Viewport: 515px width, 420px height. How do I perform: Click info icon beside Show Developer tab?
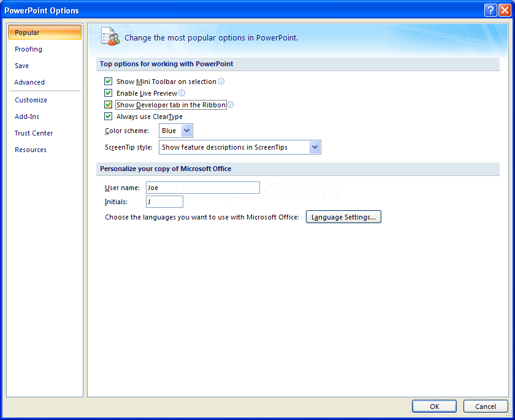(231, 105)
